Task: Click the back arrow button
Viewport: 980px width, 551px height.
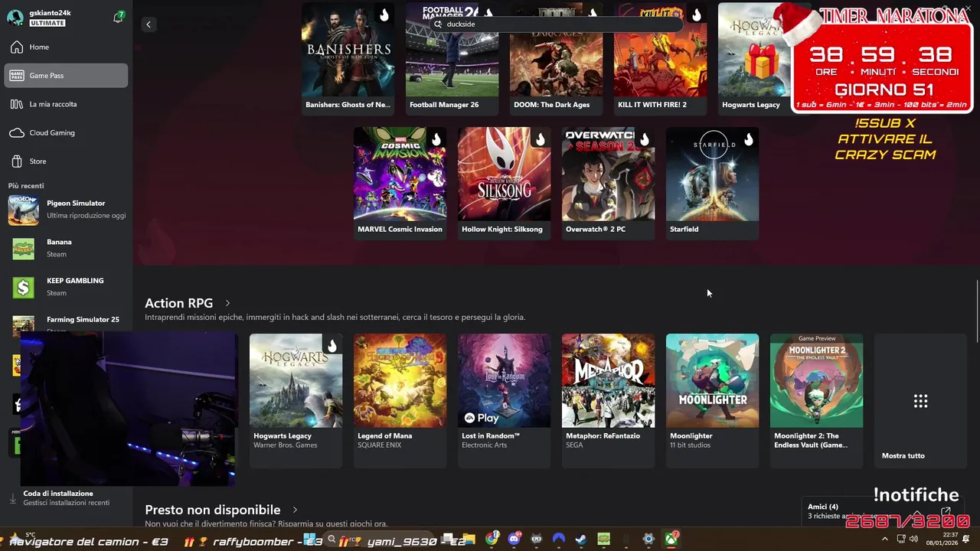Action: [x=149, y=24]
